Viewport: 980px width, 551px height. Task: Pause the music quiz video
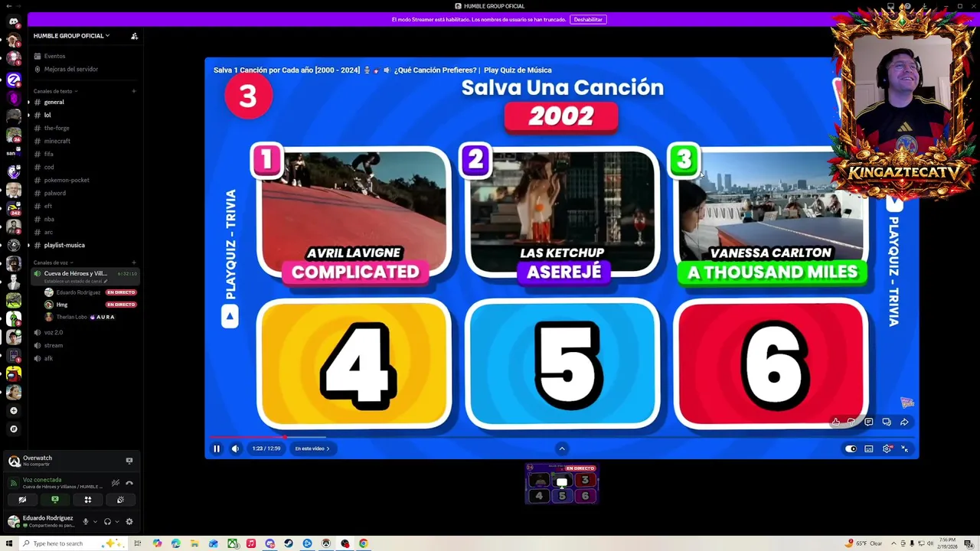(217, 448)
